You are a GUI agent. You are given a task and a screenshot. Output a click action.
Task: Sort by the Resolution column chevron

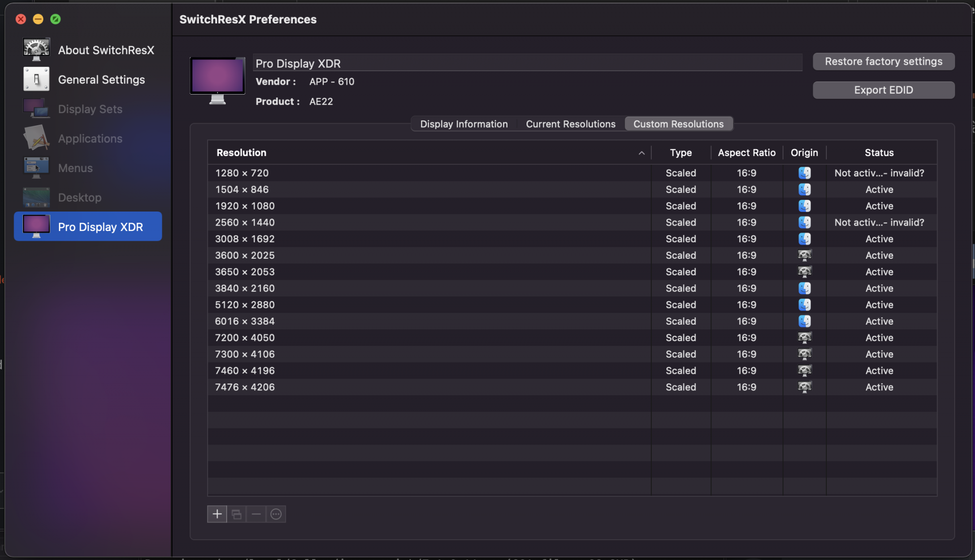pos(642,153)
